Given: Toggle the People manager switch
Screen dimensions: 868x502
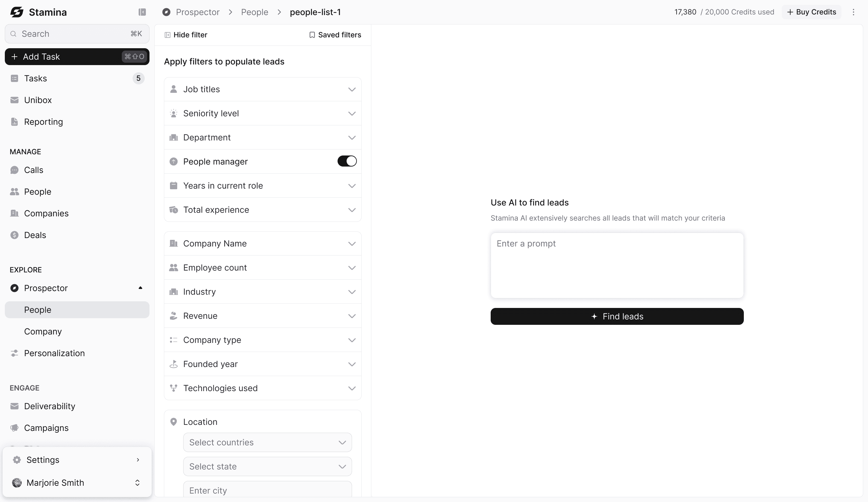Looking at the screenshot, I should coord(347,161).
